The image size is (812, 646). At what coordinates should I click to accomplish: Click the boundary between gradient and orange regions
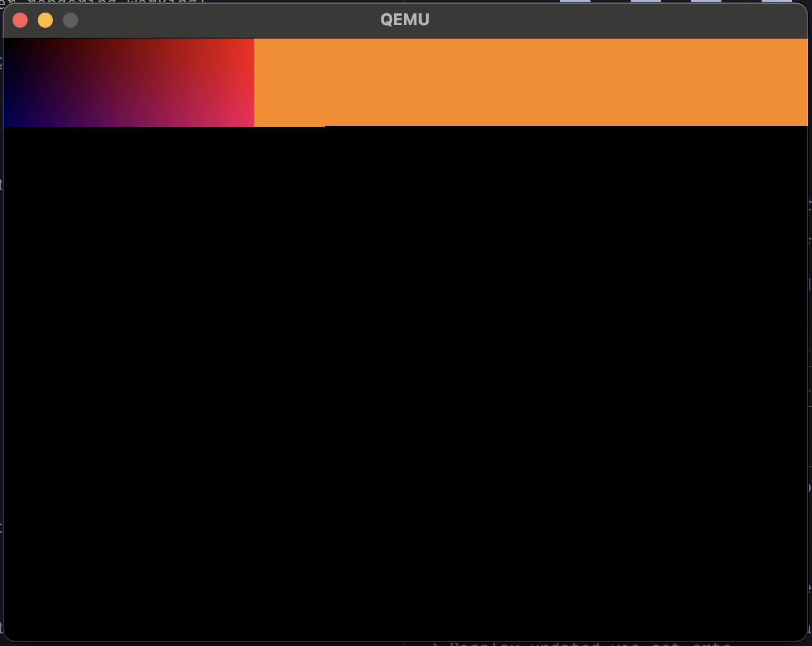point(254,82)
